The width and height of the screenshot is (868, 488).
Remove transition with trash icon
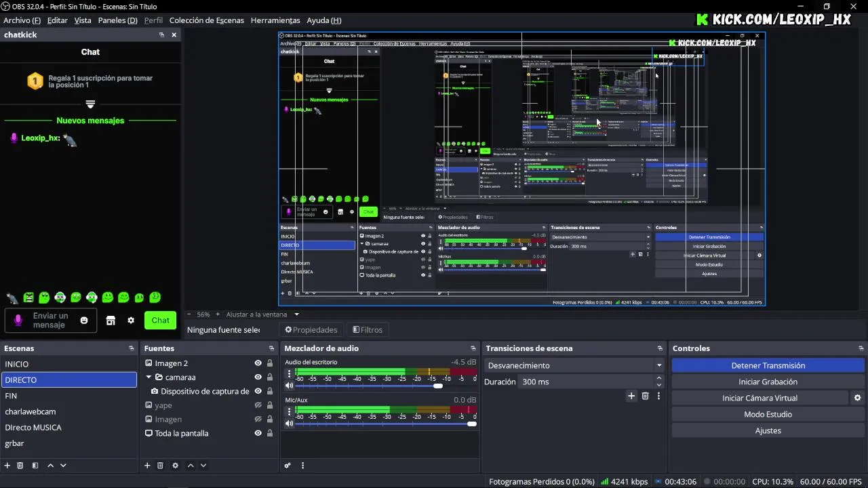[645, 396]
